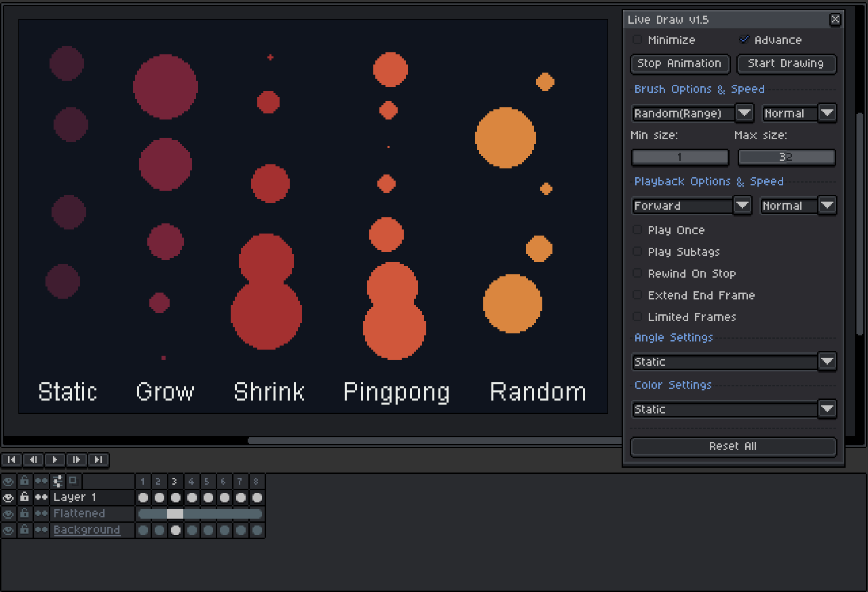Image resolution: width=868 pixels, height=592 pixels.
Task: Select the Layer 1 cel at frame 1
Action: [x=143, y=498]
